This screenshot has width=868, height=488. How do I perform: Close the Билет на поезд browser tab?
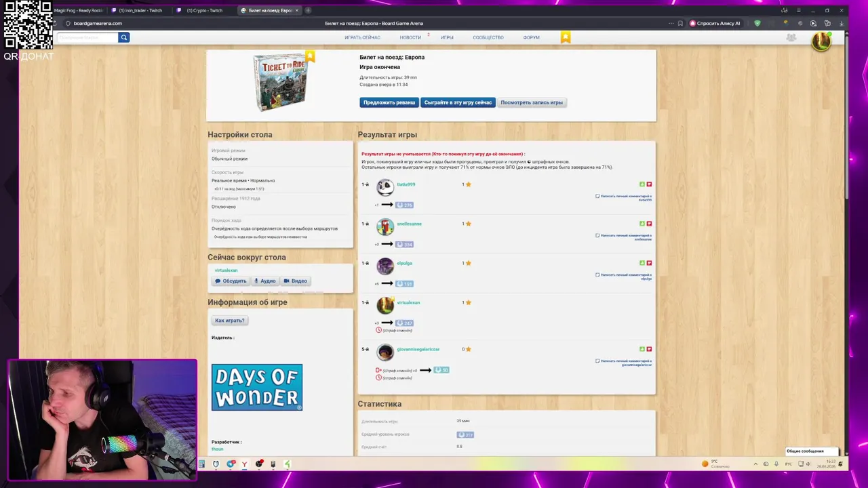pyautogui.click(x=297, y=10)
